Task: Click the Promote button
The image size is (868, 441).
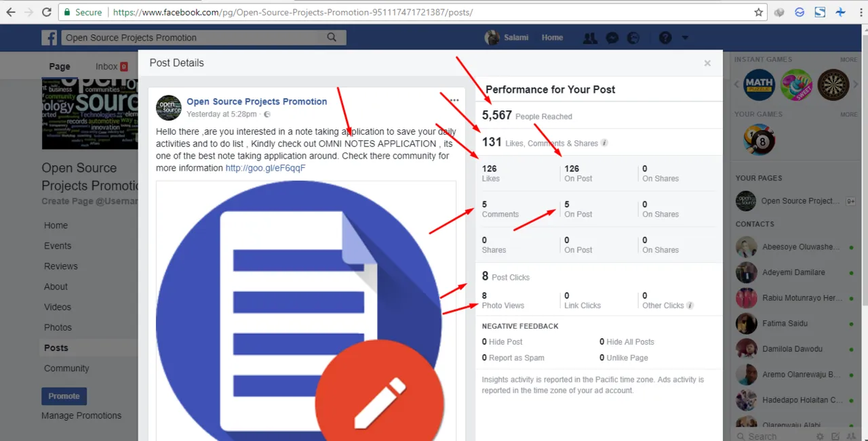Action: 64,396
